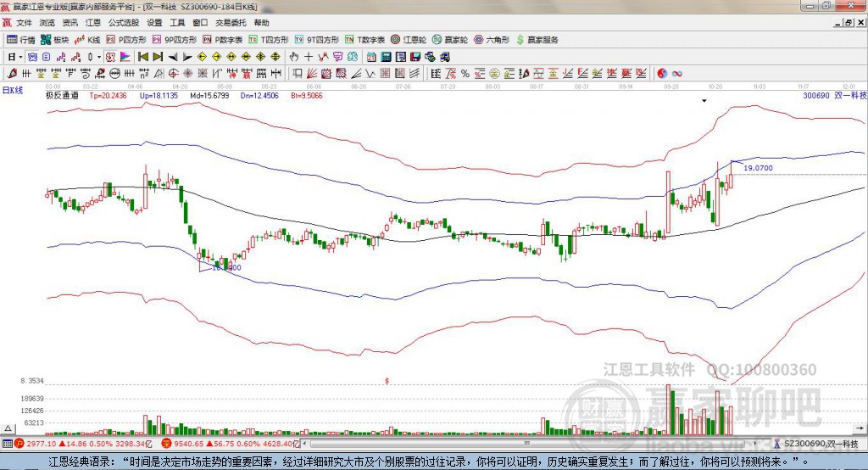Select the angle line drawing tool
Screen dimensions: 868x470
(x=357, y=73)
